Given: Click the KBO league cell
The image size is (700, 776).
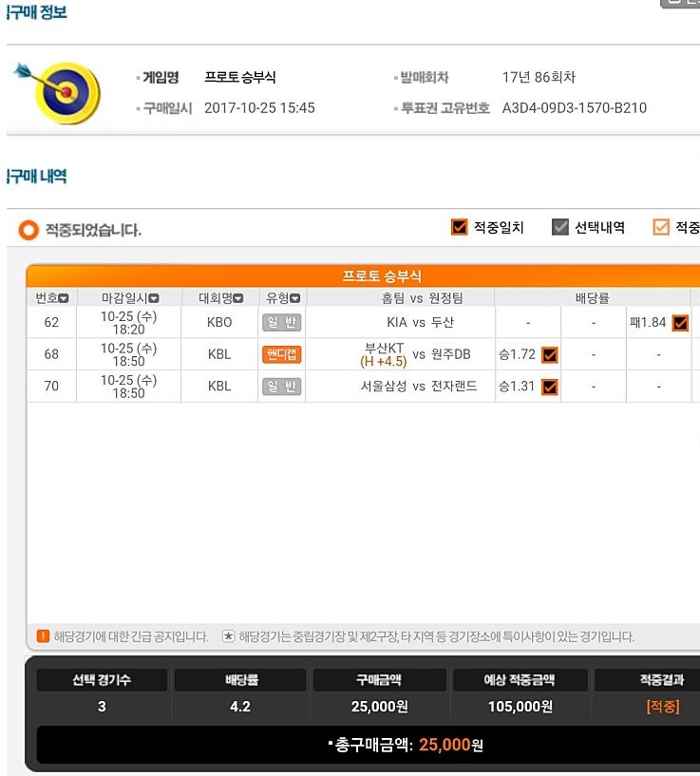Looking at the screenshot, I should pyautogui.click(x=219, y=322).
